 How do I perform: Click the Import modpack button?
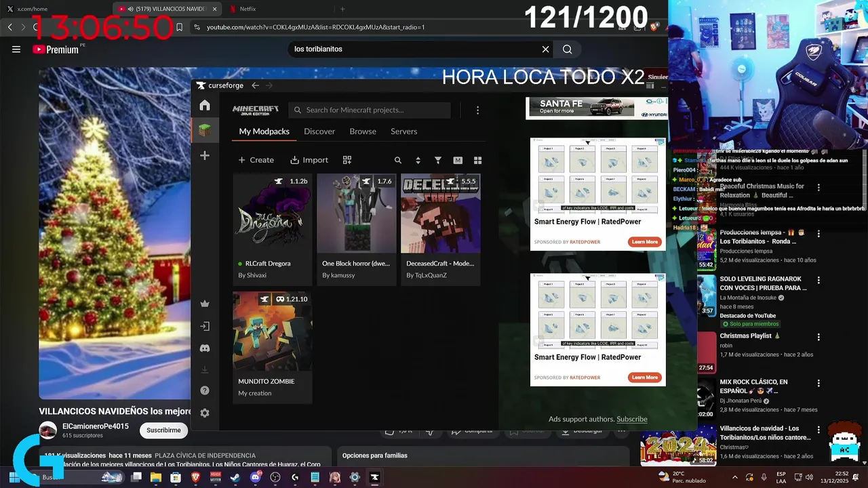(x=309, y=160)
